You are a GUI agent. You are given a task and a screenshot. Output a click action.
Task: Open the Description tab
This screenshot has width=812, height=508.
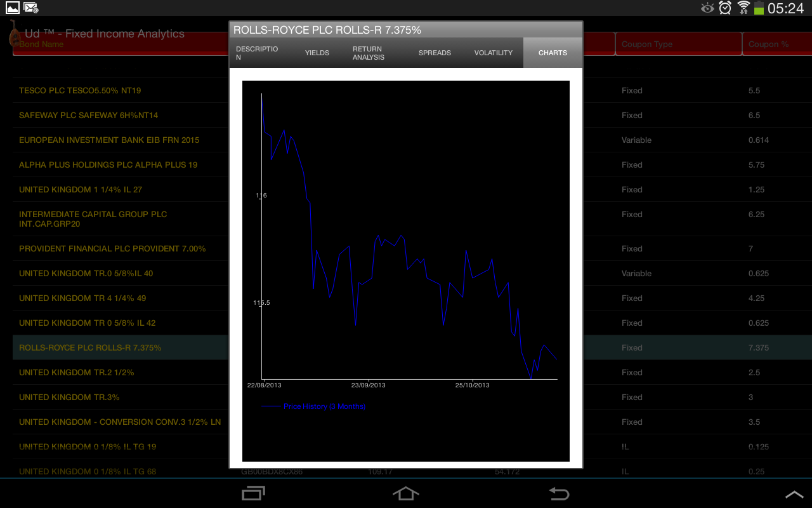point(257,53)
